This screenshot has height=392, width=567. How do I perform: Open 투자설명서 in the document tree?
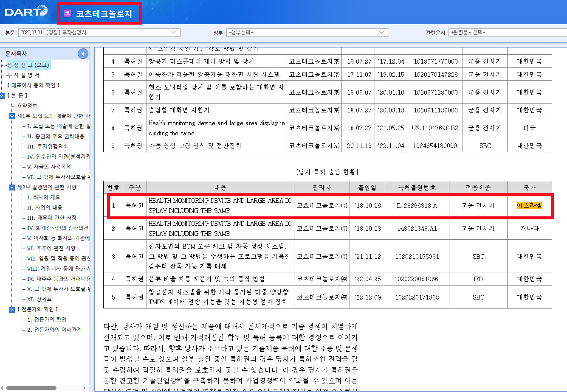coord(23,75)
